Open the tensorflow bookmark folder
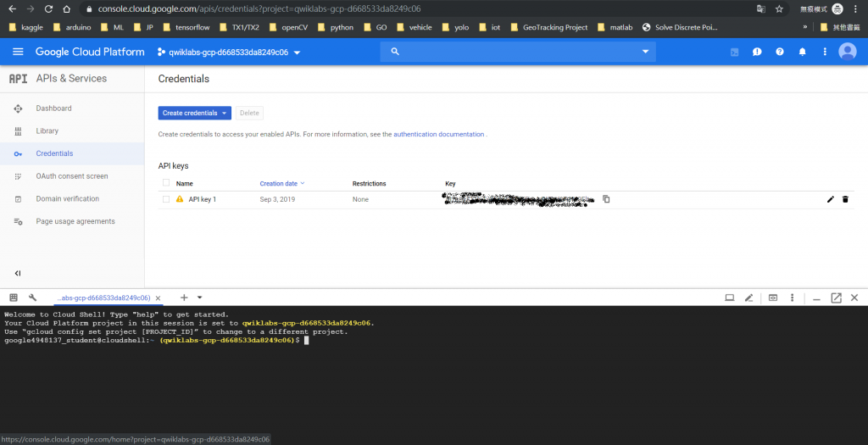868x445 pixels. pos(186,27)
